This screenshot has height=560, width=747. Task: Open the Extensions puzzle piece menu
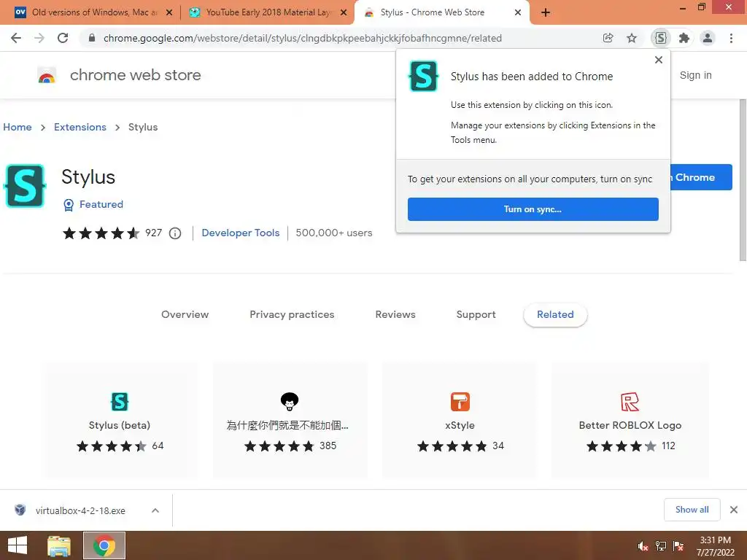coord(684,38)
